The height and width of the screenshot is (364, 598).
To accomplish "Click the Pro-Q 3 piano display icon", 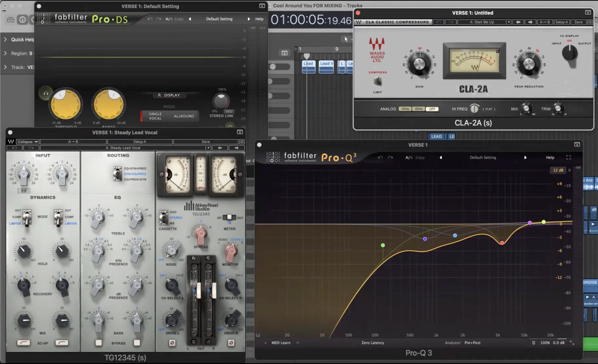I will coord(258,335).
